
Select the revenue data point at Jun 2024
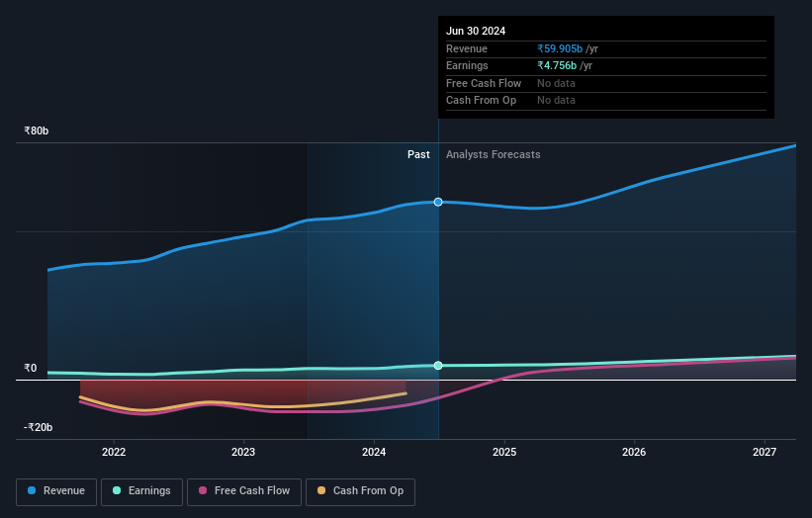438,202
